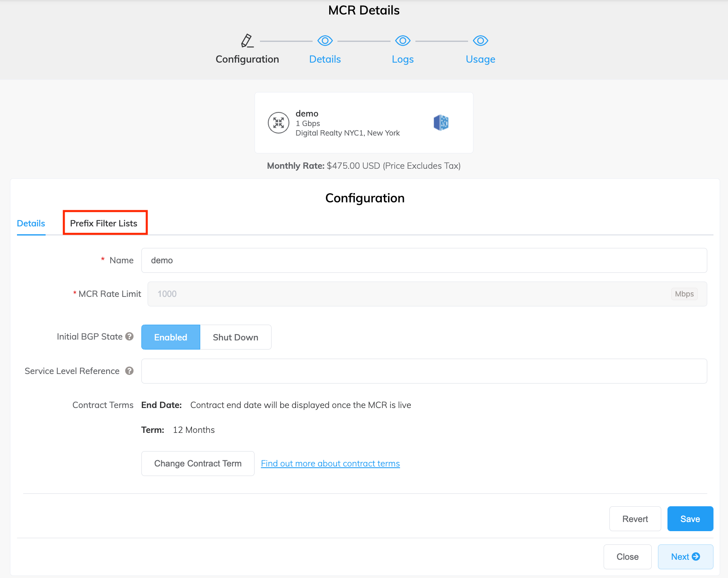728x578 pixels.
Task: Click the MCR Details page title
Action: click(364, 10)
